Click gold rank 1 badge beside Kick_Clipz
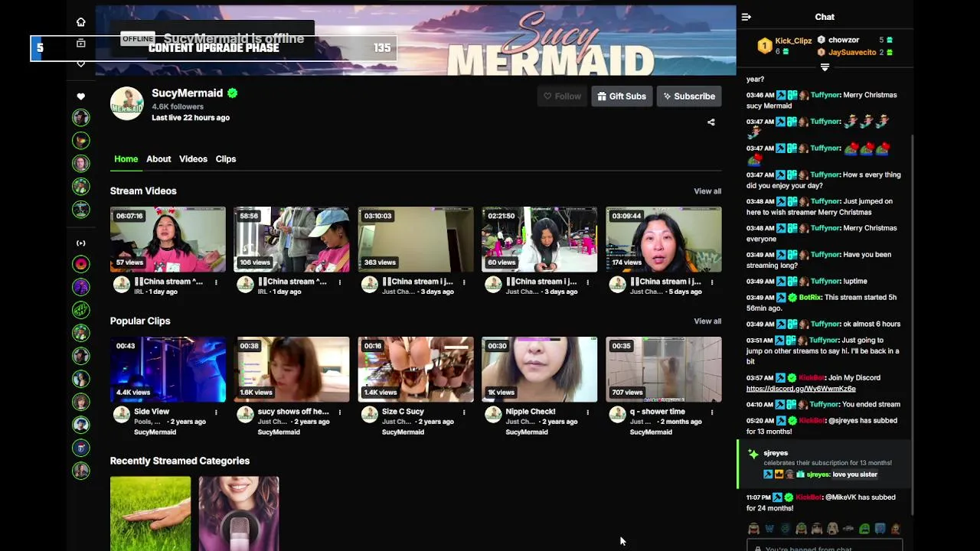The width and height of the screenshot is (980, 551). click(764, 46)
